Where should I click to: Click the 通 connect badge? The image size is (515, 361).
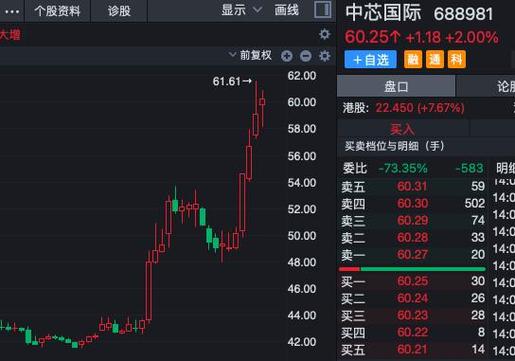pos(435,60)
